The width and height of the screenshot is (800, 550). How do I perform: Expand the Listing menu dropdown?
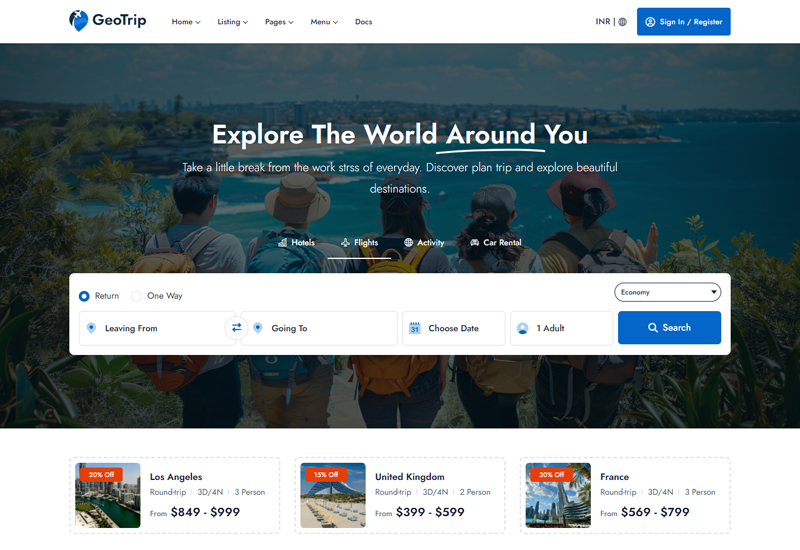(x=233, y=22)
